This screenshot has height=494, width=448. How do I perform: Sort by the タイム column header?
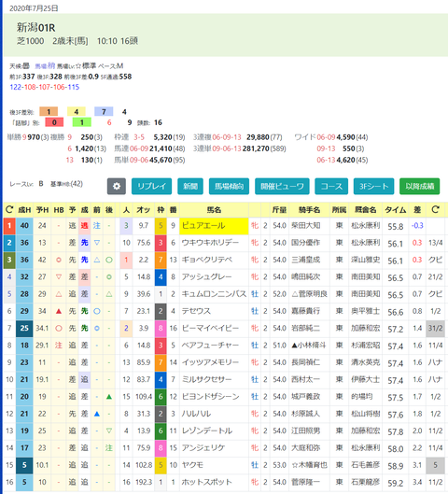(396, 210)
